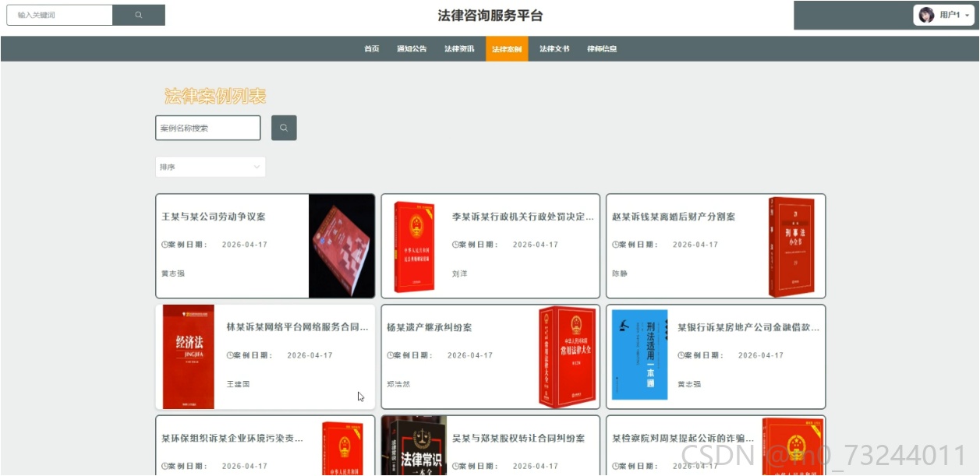
Task: Click 刑事法 book image in 赵某诉钱某 card
Action: point(791,246)
